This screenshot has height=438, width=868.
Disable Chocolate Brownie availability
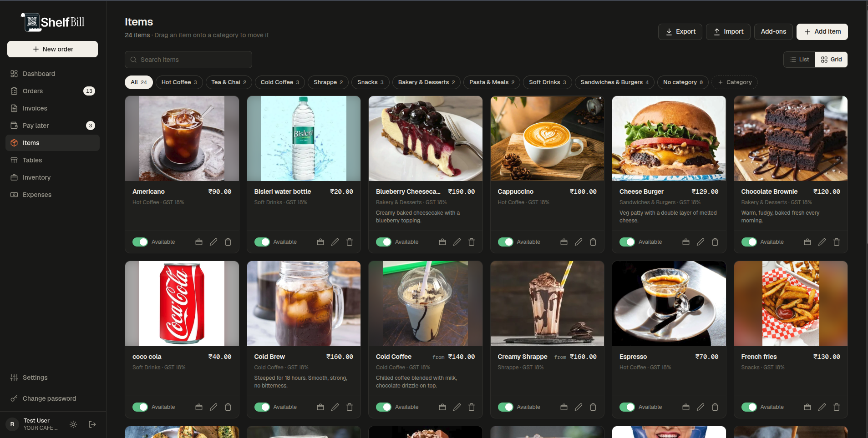click(749, 242)
